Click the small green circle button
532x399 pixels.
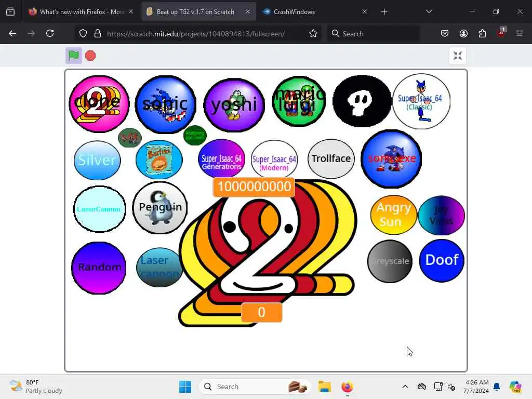[195, 135]
